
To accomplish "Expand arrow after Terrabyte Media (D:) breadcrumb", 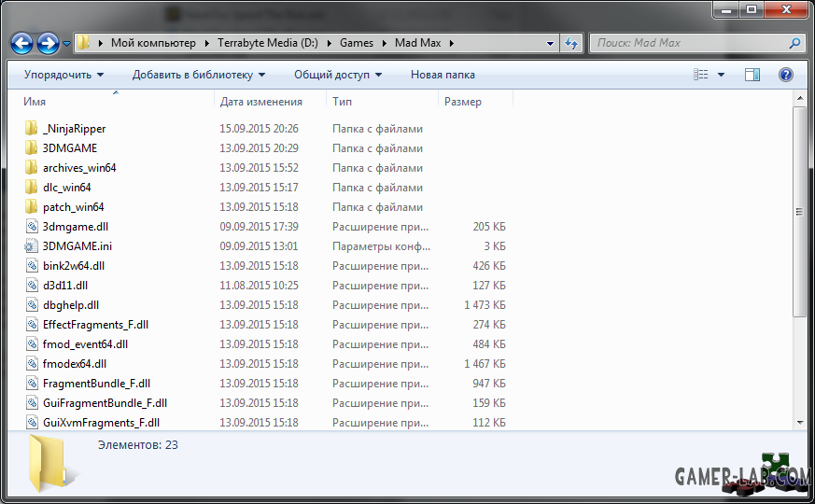I will 330,43.
